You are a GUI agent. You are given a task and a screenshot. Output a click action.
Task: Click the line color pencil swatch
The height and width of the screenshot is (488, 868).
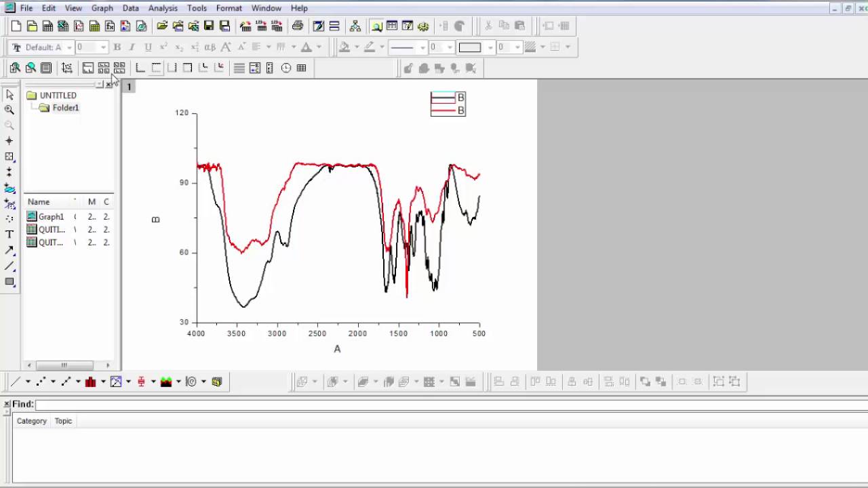(370, 47)
